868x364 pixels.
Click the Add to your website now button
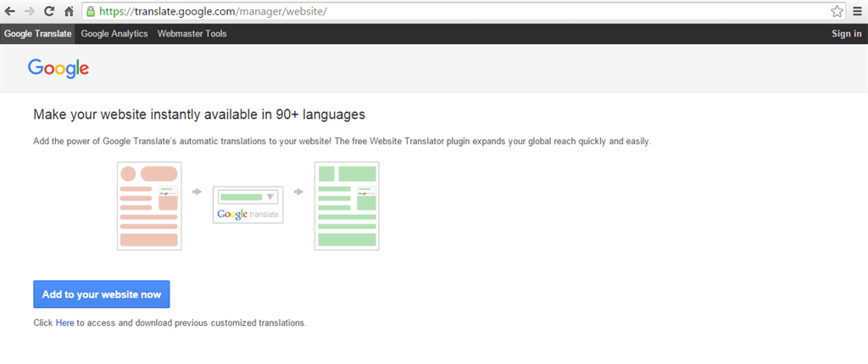(102, 294)
